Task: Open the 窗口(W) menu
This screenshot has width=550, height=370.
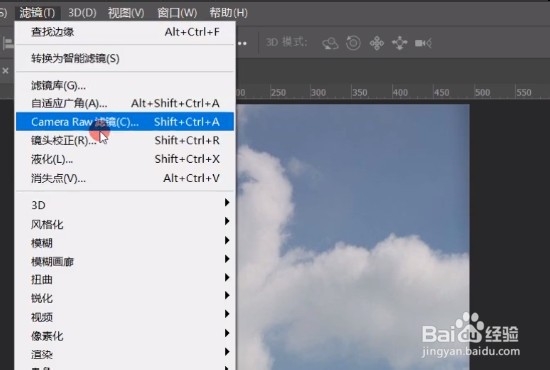Action: (177, 13)
